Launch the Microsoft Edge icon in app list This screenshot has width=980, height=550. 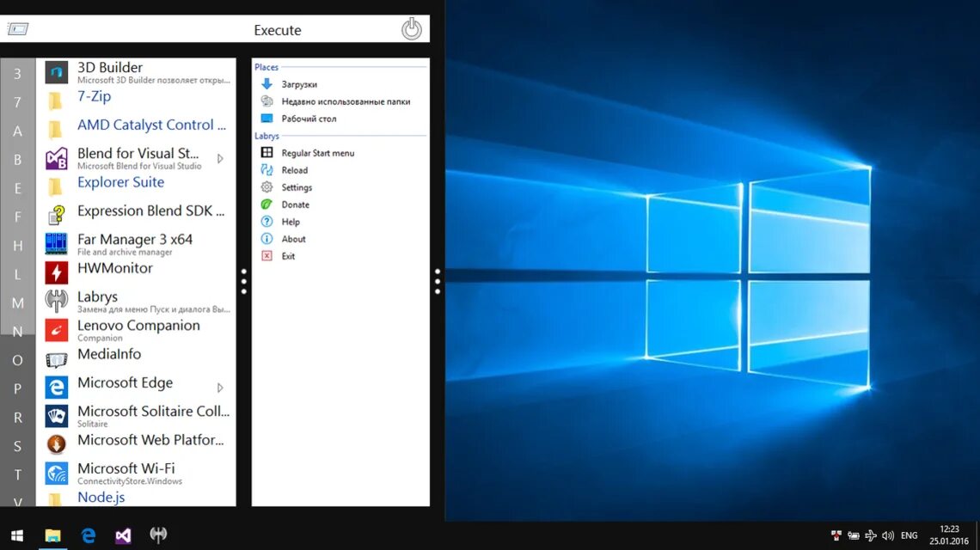tap(56, 388)
